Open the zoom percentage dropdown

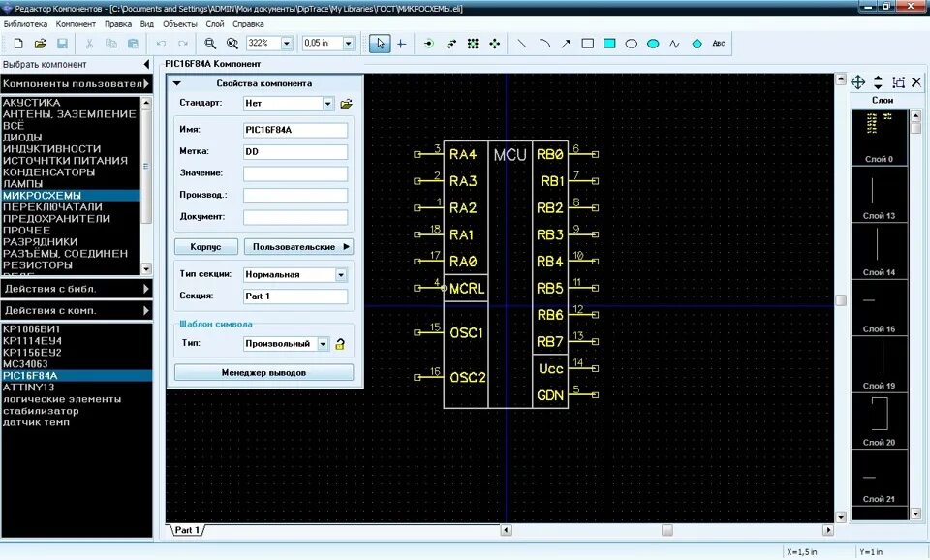click(x=287, y=44)
